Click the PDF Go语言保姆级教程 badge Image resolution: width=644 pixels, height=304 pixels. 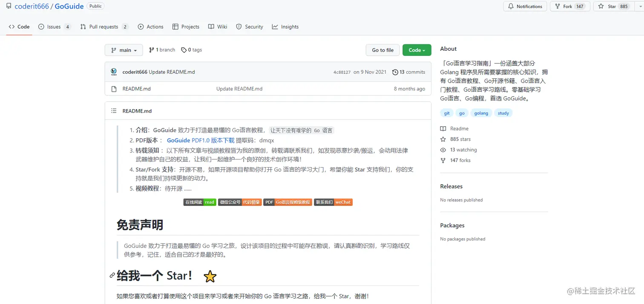click(287, 202)
